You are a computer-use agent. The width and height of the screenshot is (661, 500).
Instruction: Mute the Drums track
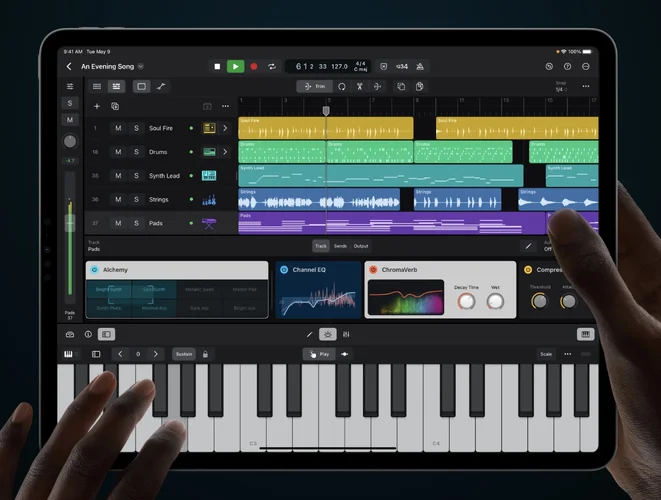[118, 152]
